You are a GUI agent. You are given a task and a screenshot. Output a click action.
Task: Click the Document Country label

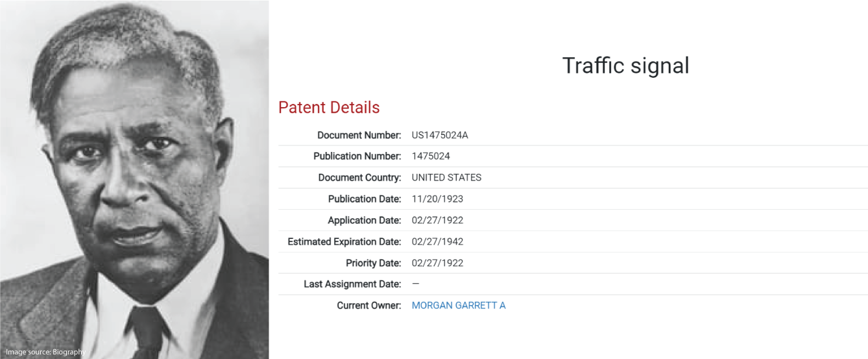pyautogui.click(x=360, y=177)
